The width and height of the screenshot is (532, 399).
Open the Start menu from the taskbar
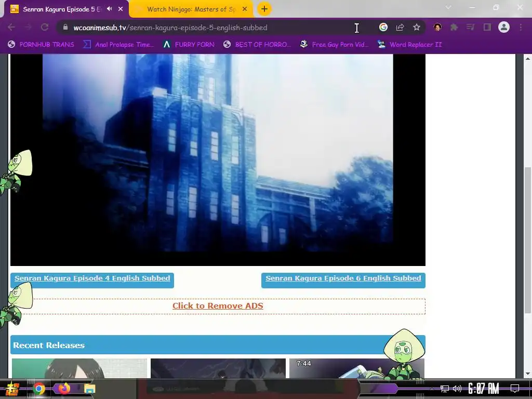(12, 389)
